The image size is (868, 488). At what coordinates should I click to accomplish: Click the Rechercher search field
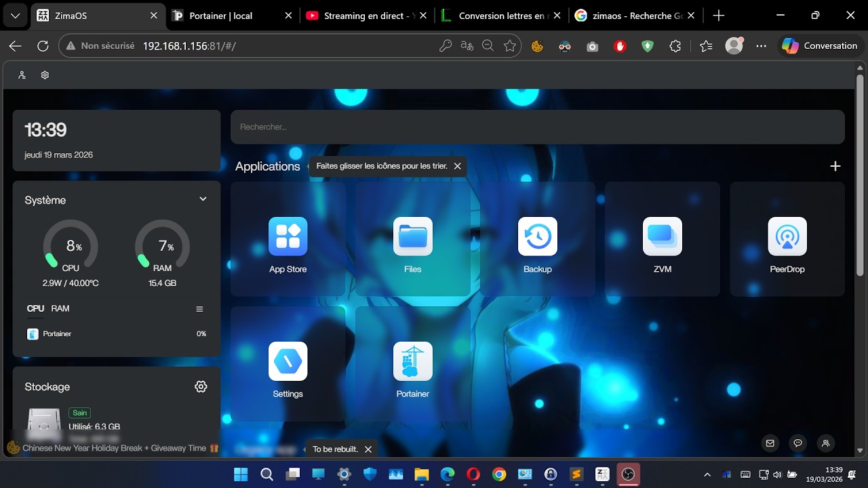(538, 127)
